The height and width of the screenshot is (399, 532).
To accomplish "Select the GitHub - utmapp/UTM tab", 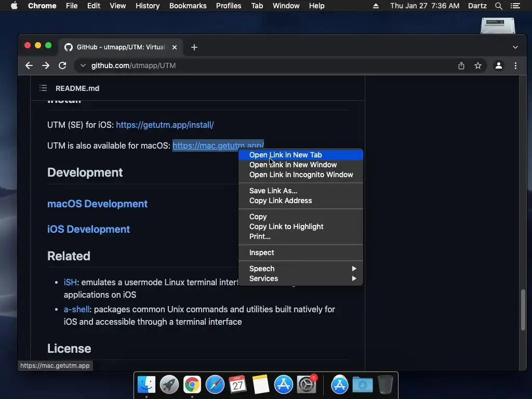I will [121, 47].
